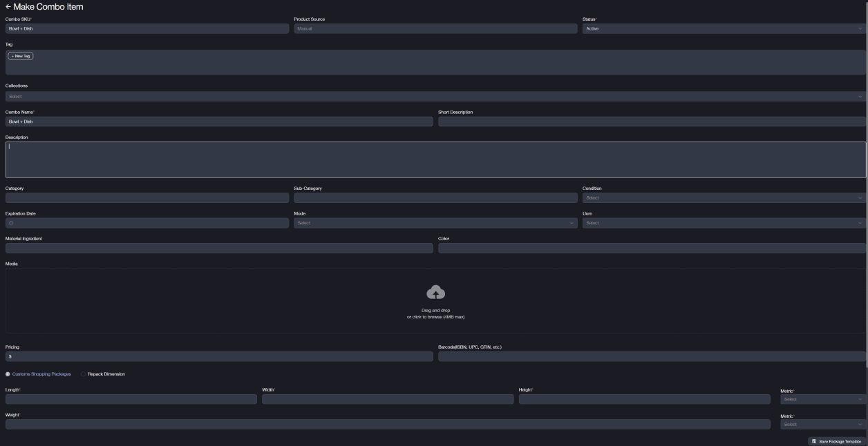This screenshot has width=868, height=446.
Task: Select the Repack Dimension radio option
Action: [x=84, y=374]
